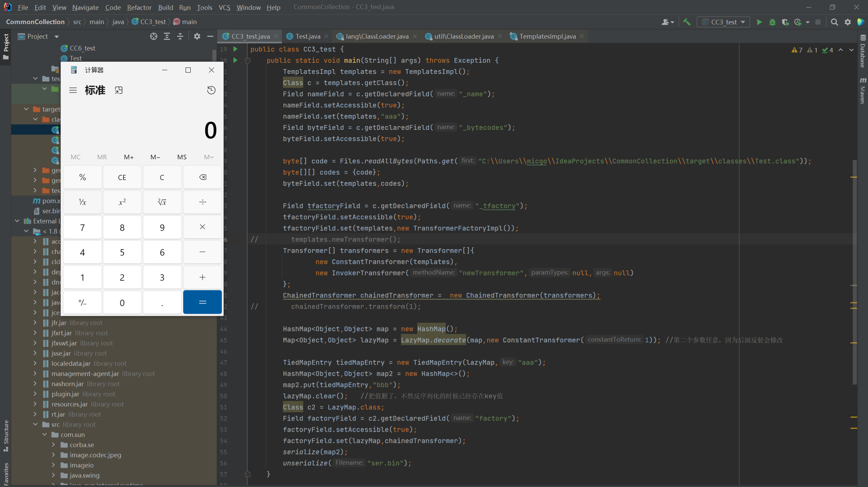Click calculator M+ memory button
Screen dimensions: 868x487
click(129, 157)
